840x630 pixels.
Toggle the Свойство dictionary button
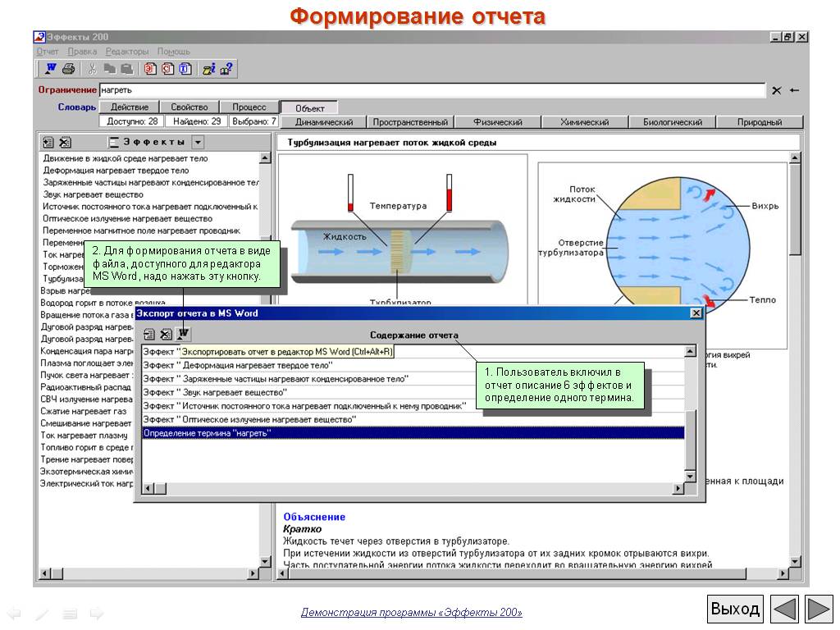click(189, 107)
